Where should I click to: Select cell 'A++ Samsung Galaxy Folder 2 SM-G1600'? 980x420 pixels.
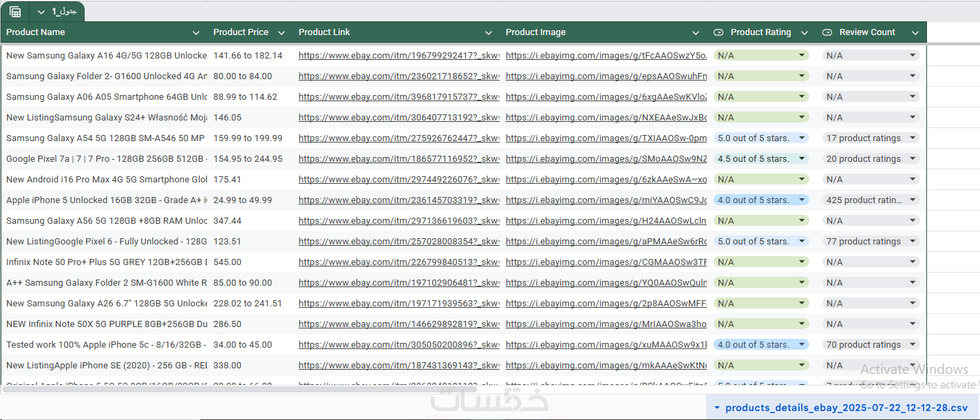coord(106,283)
